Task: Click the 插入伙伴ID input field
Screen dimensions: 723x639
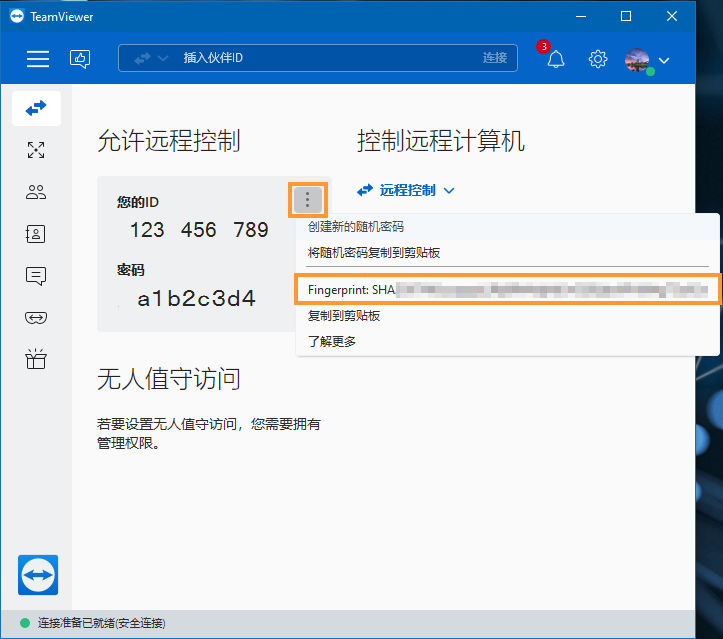Action: coord(318,58)
